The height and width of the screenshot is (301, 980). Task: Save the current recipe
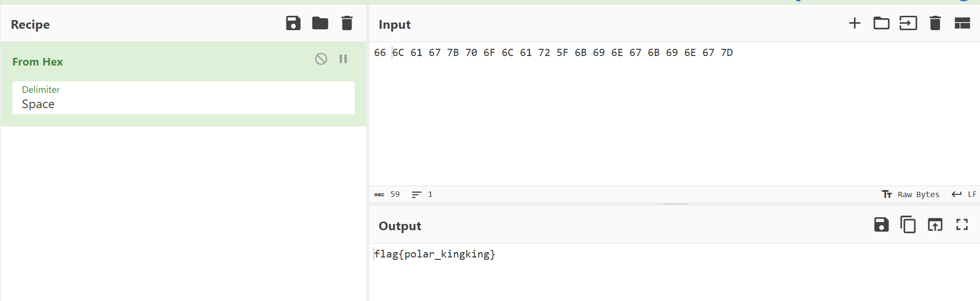coord(293,23)
